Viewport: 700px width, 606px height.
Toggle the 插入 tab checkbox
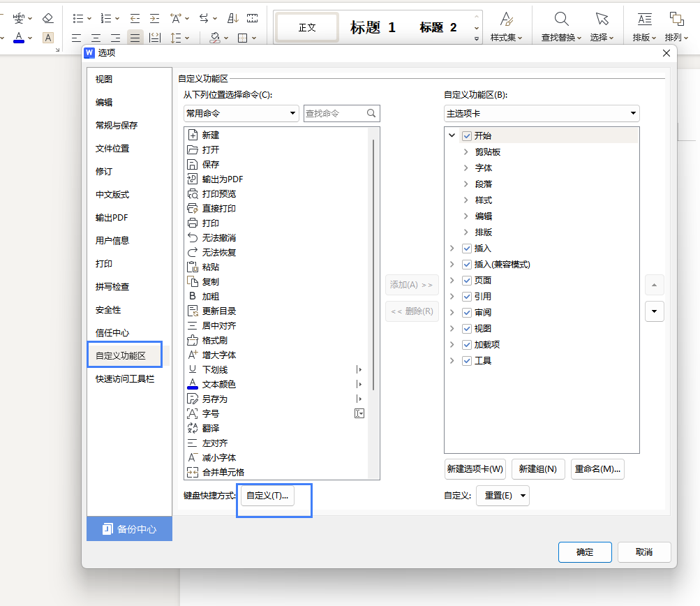pos(467,249)
